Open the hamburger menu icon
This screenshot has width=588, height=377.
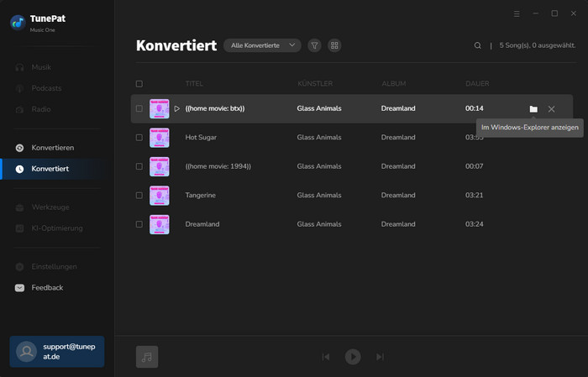(x=517, y=14)
